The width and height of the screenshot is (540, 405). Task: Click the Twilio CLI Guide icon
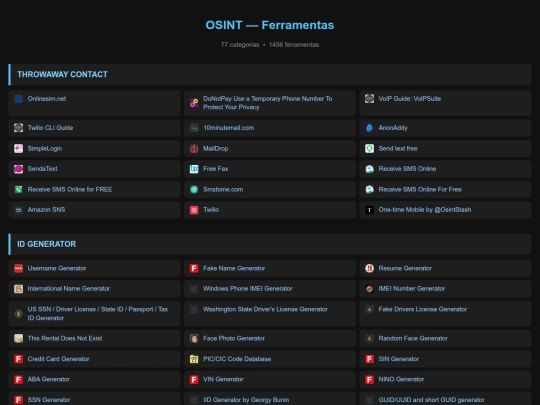pos(19,128)
